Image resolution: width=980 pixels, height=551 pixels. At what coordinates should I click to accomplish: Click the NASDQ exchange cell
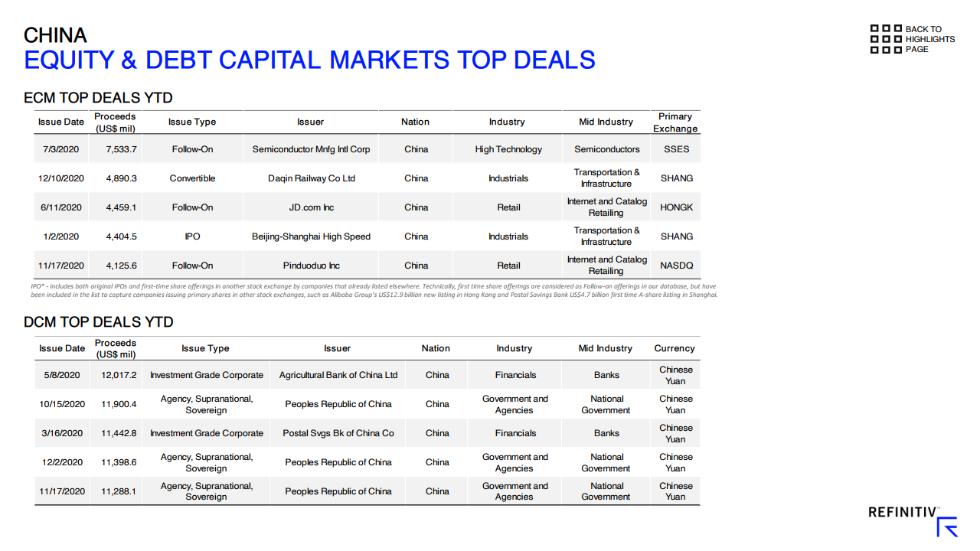pyautogui.click(x=677, y=266)
